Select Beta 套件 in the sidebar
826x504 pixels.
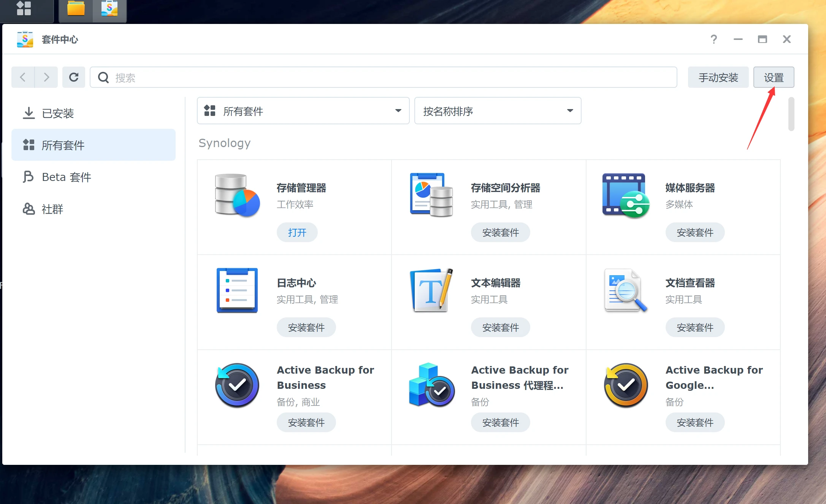point(94,177)
